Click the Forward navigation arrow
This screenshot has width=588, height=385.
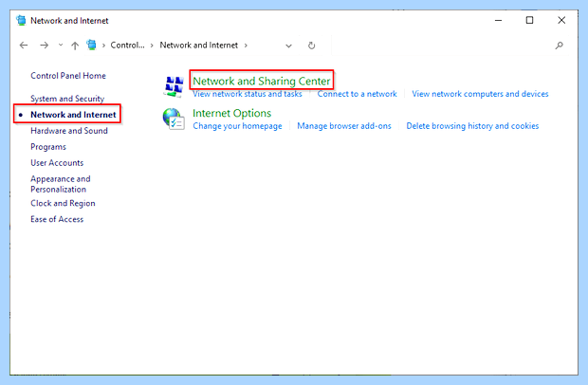coord(45,46)
